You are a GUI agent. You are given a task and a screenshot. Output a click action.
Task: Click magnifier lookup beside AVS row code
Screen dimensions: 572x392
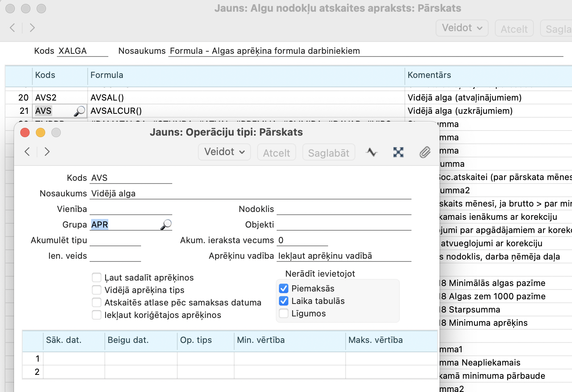(79, 111)
